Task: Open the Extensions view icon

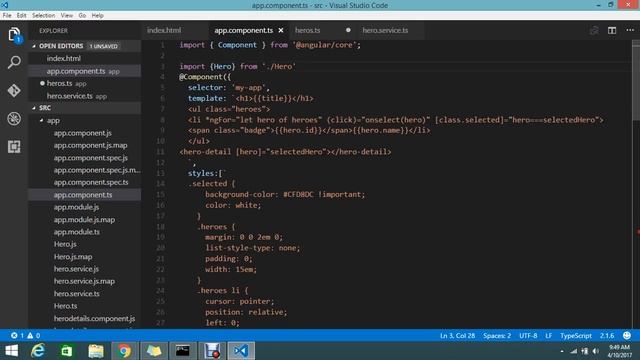Action: [x=14, y=147]
